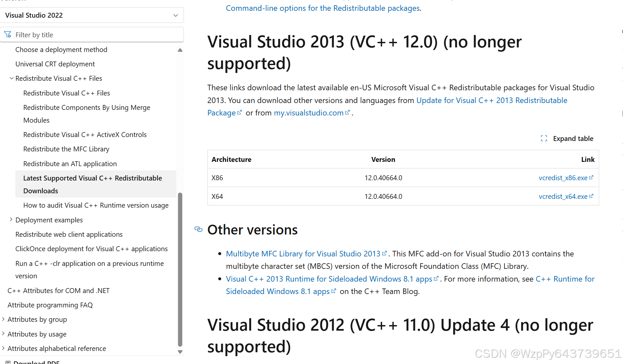Open Choose a deployment method article
Viewport: 623px width, 364px height.
point(61,49)
